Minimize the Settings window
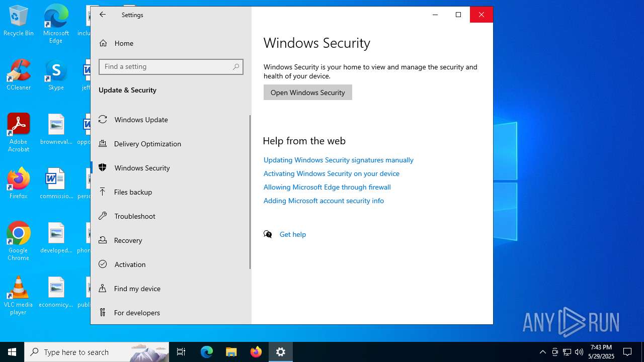Image resolution: width=644 pixels, height=362 pixels. (435, 15)
